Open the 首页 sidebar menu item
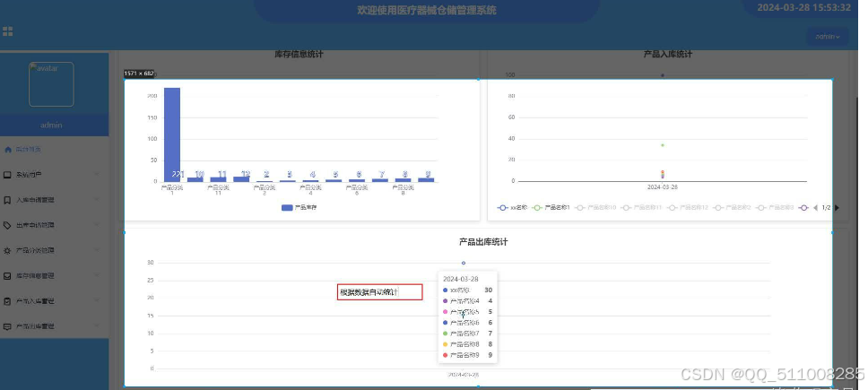Viewport: 868px width, 390px height. coord(54,150)
